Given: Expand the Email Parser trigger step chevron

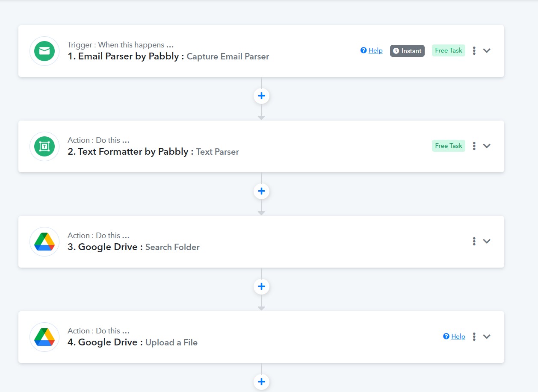Looking at the screenshot, I should 487,50.
